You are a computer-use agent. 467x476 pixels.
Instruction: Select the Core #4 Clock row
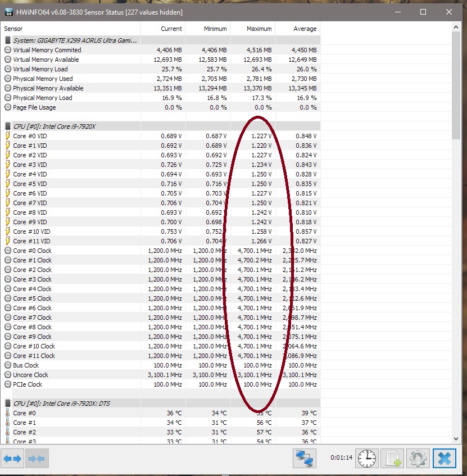[161, 289]
